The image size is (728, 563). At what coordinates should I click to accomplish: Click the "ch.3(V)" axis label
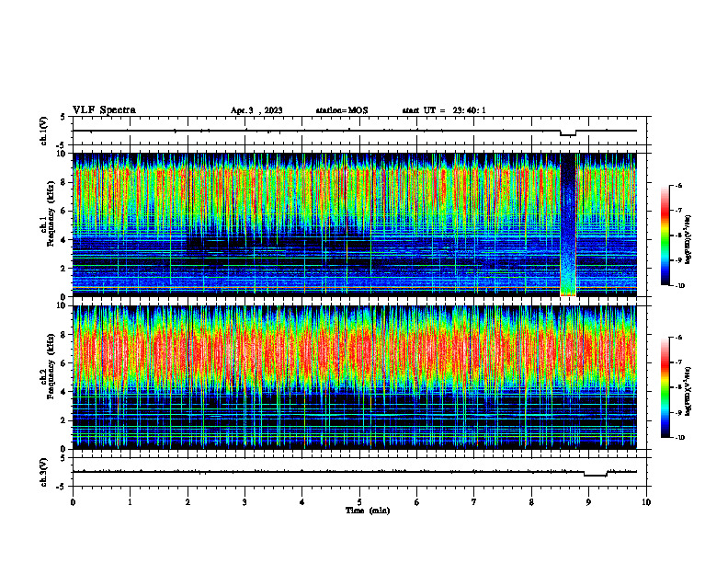[x=44, y=472]
